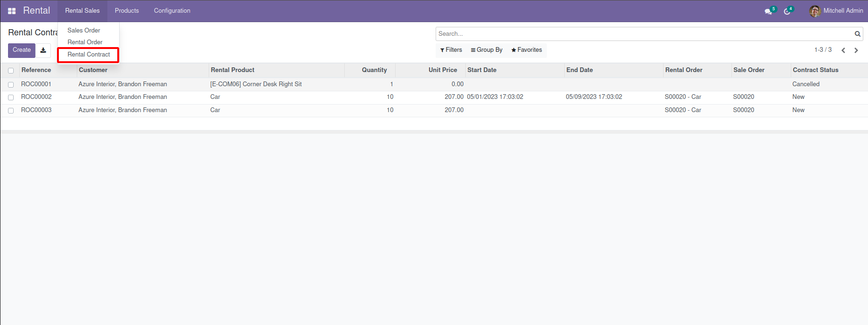The image size is (868, 325).
Task: Click customer cell in ROC00001 row
Action: pos(123,84)
